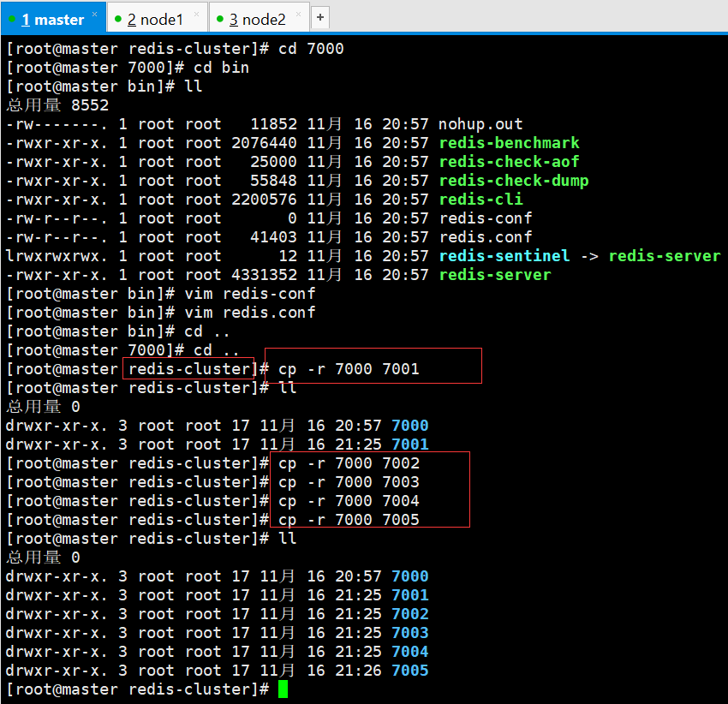Viewport: 728px width, 704px height.
Task: Click the redis-server executable in last listing row
Action: pyautogui.click(x=495, y=275)
